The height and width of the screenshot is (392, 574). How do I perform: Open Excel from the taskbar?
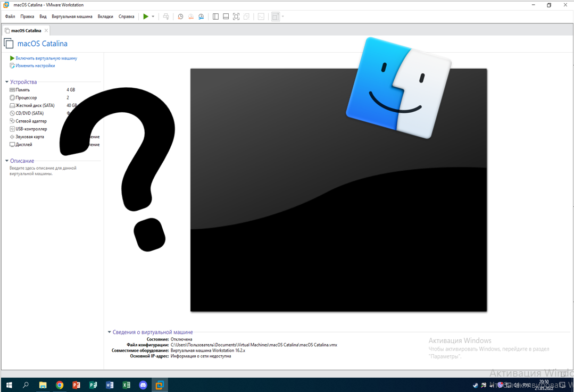[126, 385]
